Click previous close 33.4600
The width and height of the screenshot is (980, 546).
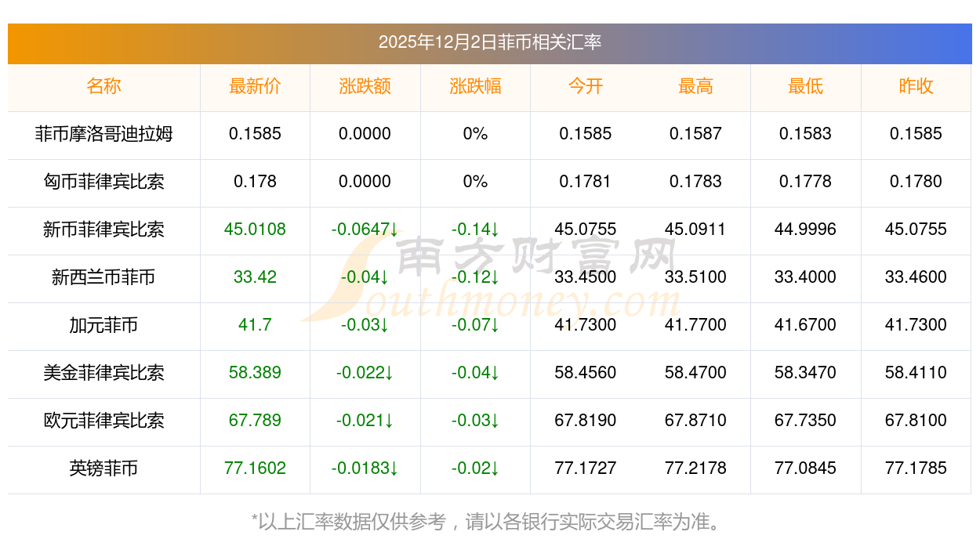[x=916, y=277]
